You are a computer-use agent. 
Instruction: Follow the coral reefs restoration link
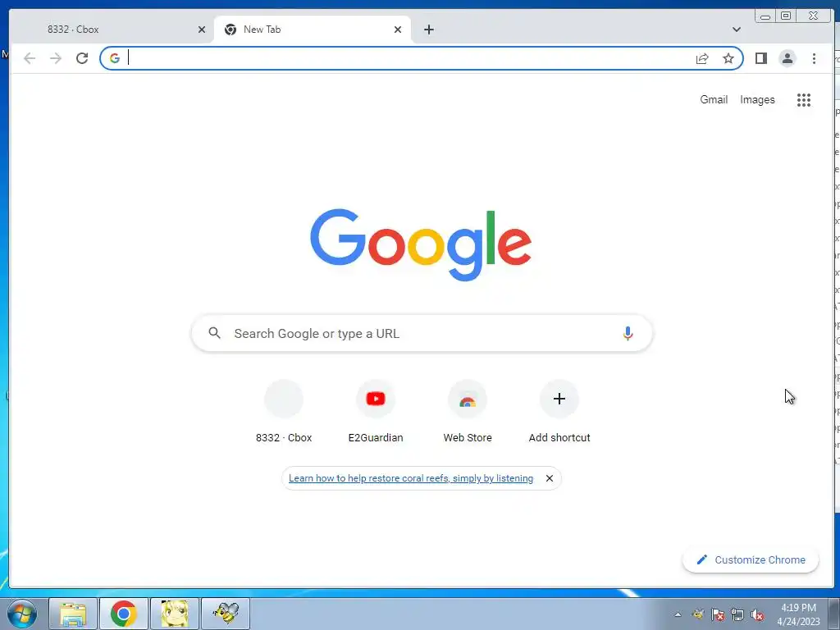411,478
